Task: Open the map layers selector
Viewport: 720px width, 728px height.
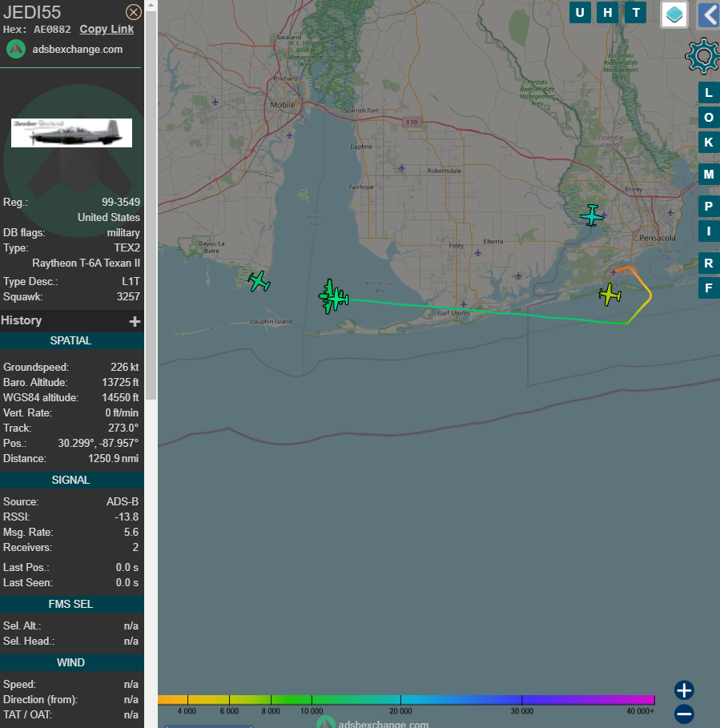Action: click(674, 14)
